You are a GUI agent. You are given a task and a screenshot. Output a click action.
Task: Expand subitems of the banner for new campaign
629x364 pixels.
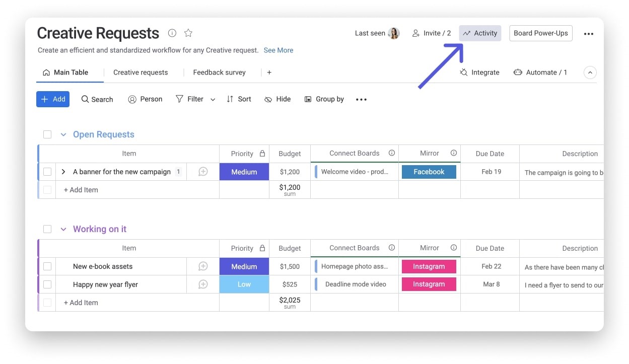(63, 172)
